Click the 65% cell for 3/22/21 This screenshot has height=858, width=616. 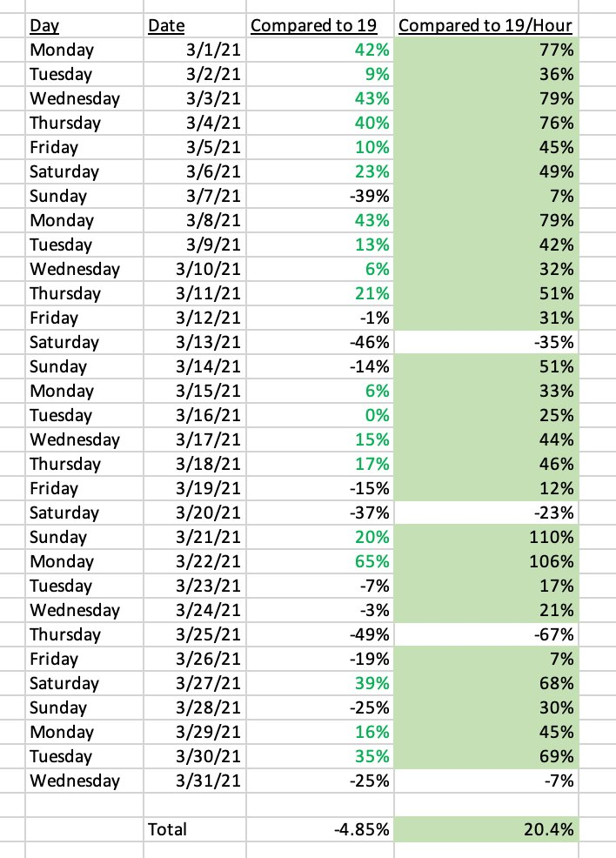click(320, 561)
